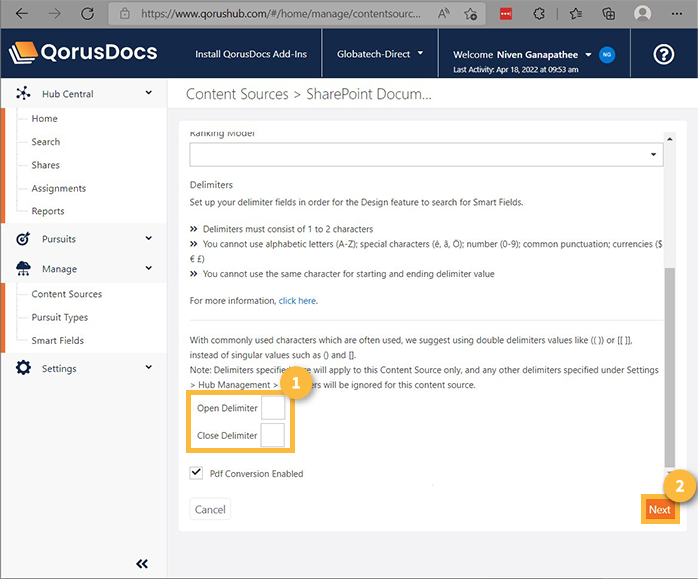Click the Open Delimiter input field
The width and height of the screenshot is (698, 579).
tap(272, 408)
